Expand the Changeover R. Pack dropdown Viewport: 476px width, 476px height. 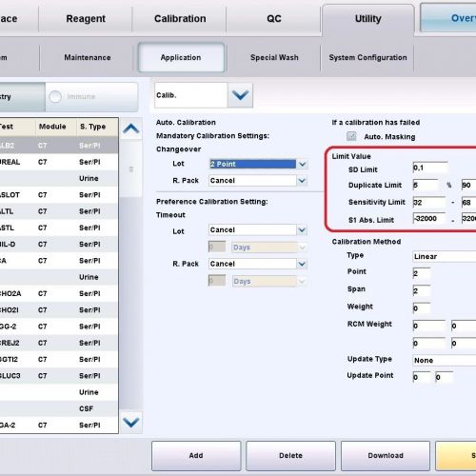tap(302, 181)
